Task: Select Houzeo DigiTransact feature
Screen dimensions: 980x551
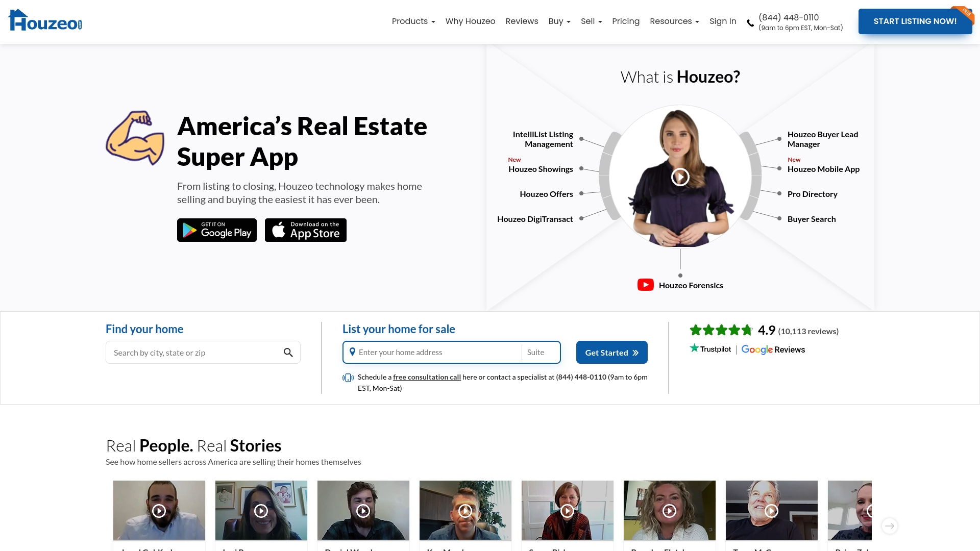Action: pos(535,219)
